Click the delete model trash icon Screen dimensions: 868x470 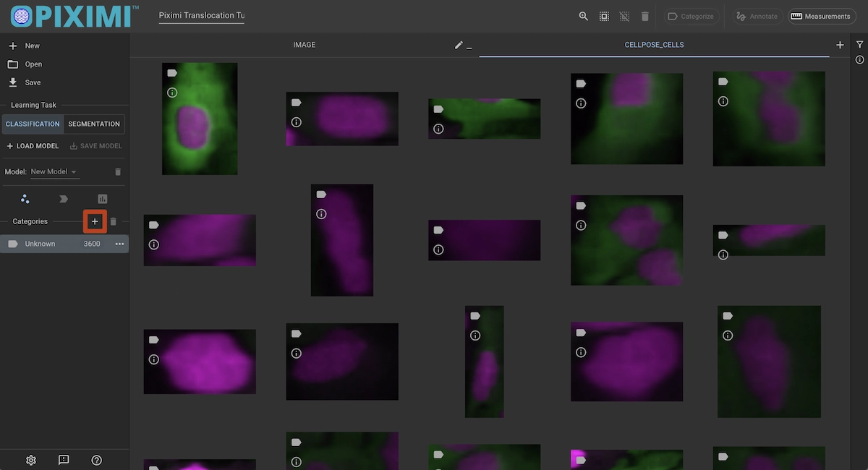point(118,172)
